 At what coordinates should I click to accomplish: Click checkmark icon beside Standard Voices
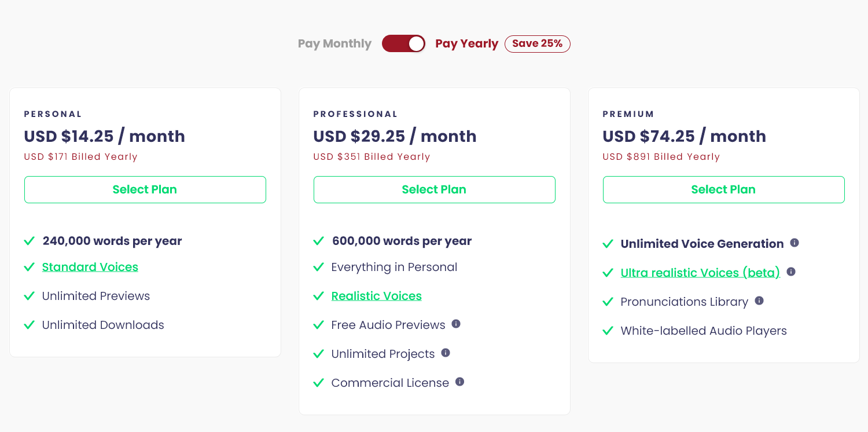point(30,267)
